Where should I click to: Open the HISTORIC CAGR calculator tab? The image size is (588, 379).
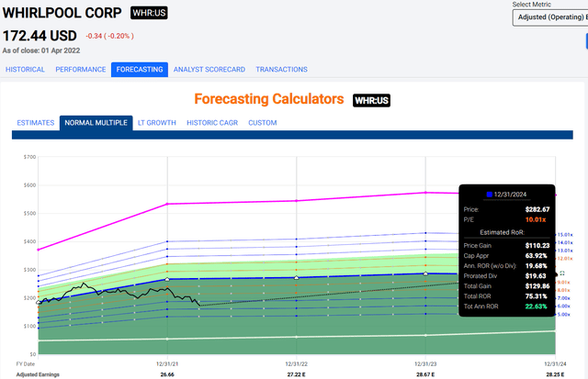coord(212,123)
